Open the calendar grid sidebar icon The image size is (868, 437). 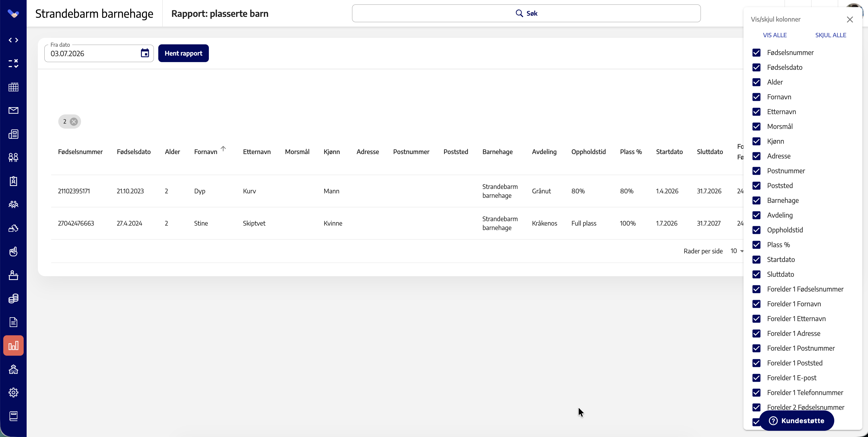[x=14, y=87]
